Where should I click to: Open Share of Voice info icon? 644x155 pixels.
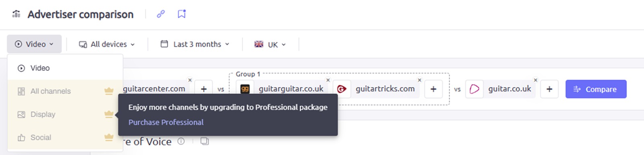[x=181, y=141]
